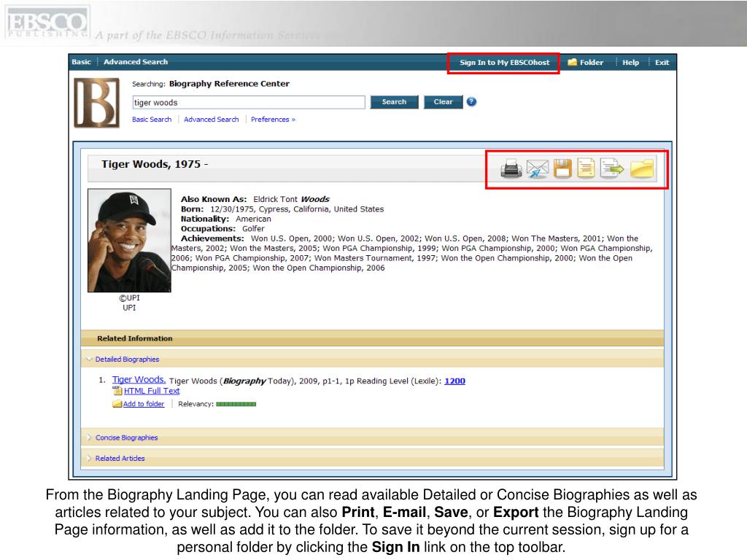Open the Tiger Woods biography result link
This screenshot has height=560, width=747.
coord(139,379)
